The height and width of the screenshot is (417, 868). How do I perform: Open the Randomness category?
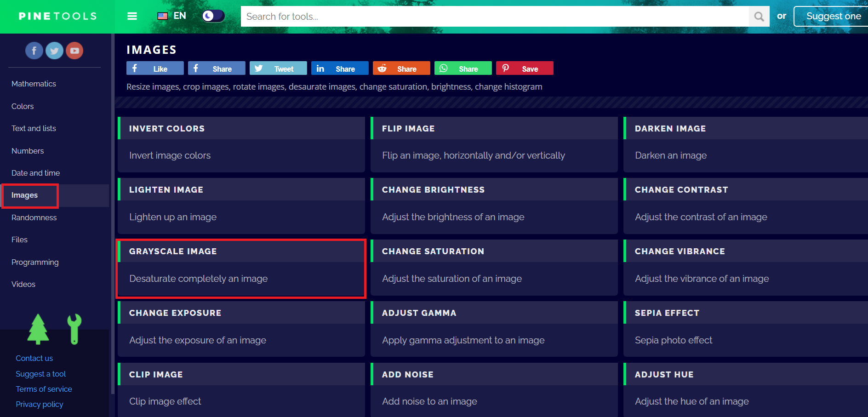click(34, 217)
